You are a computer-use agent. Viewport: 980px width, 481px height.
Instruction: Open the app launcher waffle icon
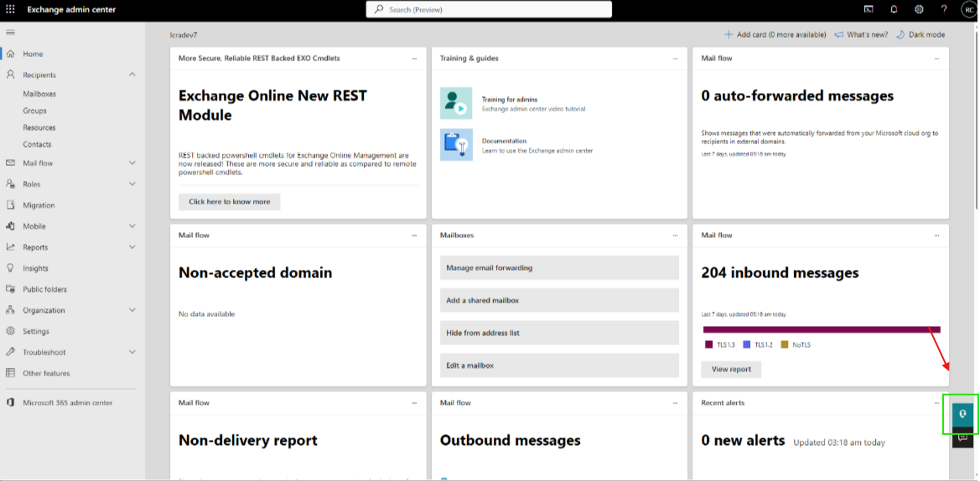10,9
